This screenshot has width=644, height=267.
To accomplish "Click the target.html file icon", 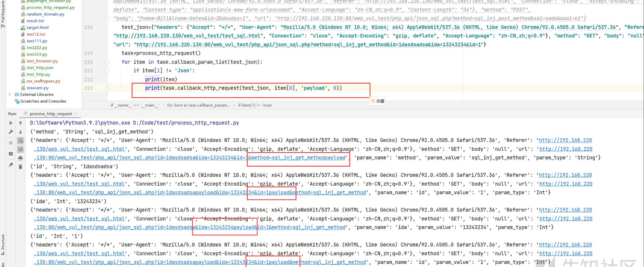I will click(x=23, y=28).
